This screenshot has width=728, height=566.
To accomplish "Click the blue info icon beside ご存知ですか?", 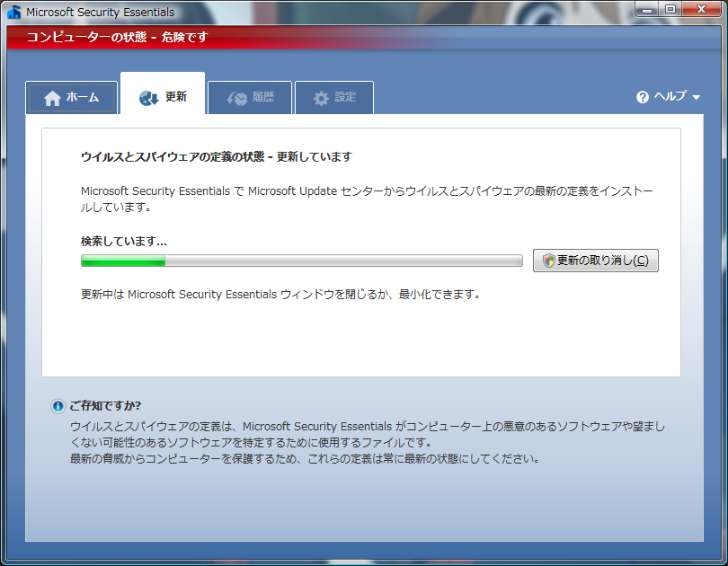I will coord(58,406).
